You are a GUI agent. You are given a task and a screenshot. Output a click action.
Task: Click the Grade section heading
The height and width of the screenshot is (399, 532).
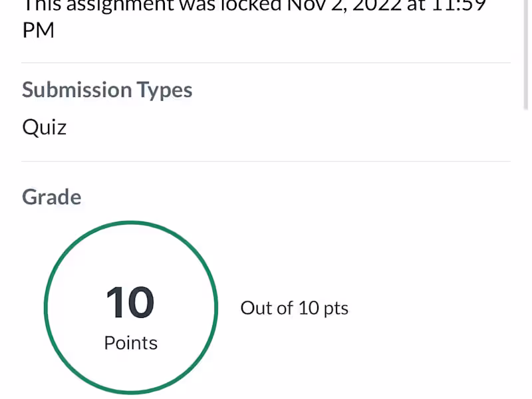pyautogui.click(x=52, y=197)
